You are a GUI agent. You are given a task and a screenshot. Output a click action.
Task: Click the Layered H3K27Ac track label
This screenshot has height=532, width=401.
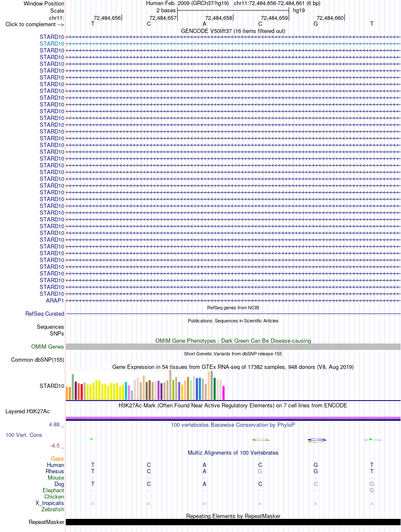point(27,411)
